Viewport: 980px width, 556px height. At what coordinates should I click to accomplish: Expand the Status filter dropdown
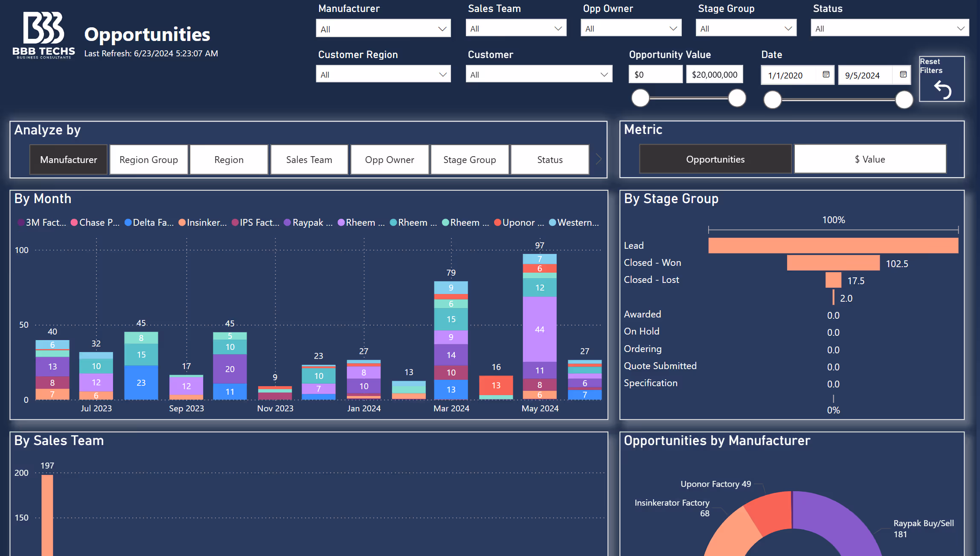point(890,29)
